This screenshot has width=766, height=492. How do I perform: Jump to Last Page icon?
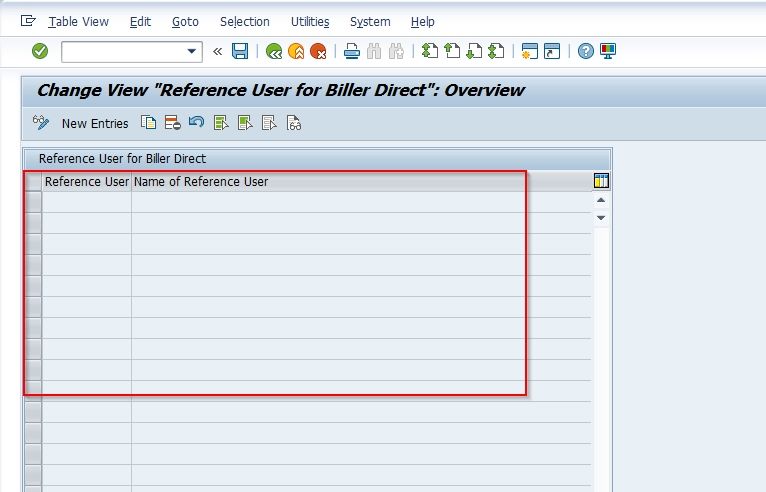coord(496,51)
